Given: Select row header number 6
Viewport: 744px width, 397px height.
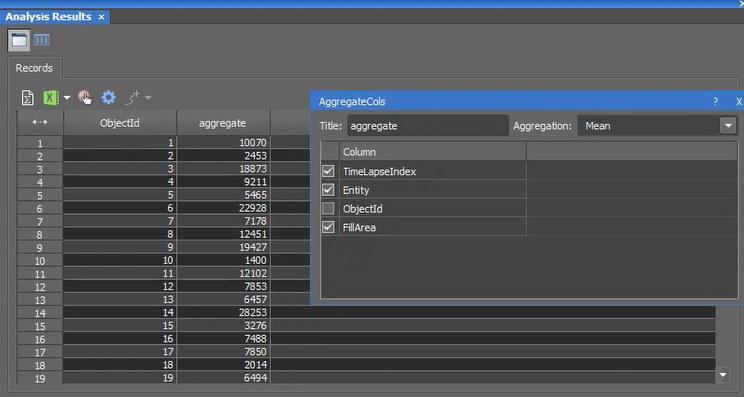Looking at the screenshot, I should 40,208.
